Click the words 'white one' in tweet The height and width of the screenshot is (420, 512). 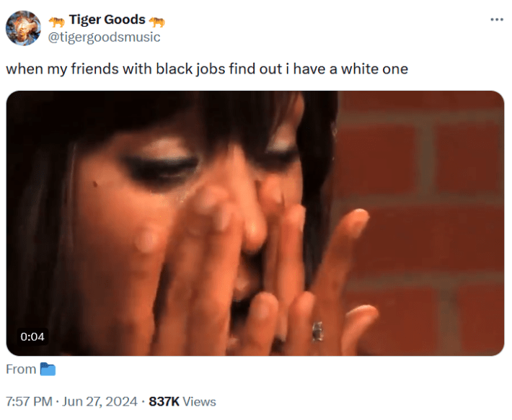coord(374,69)
